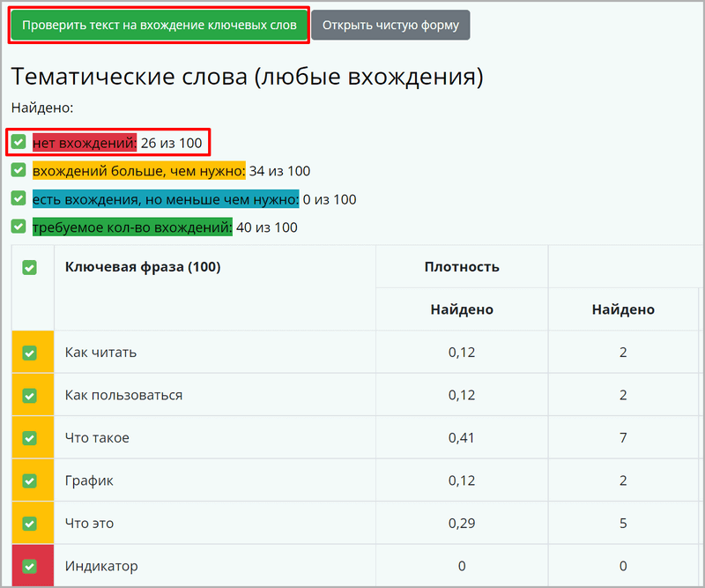The height and width of the screenshot is (588, 705).
Task: Toggle the "вхождений больше, чем нужно" checkbox
Action: (x=19, y=170)
